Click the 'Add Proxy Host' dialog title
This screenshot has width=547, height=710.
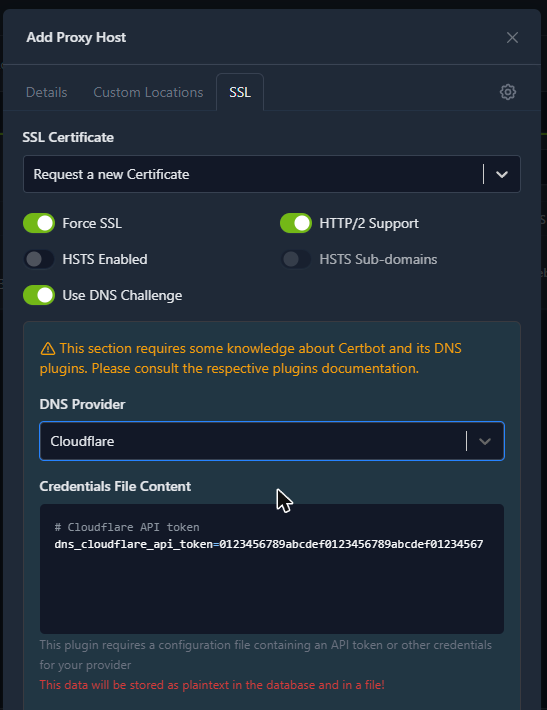click(x=76, y=37)
